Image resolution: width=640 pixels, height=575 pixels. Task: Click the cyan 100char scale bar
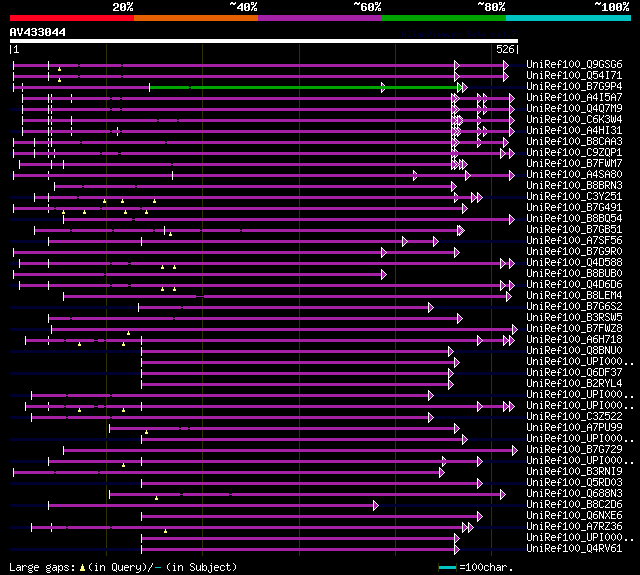(x=447, y=568)
